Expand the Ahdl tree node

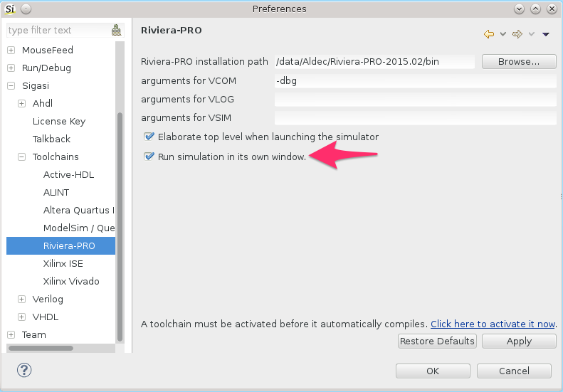[x=22, y=103]
